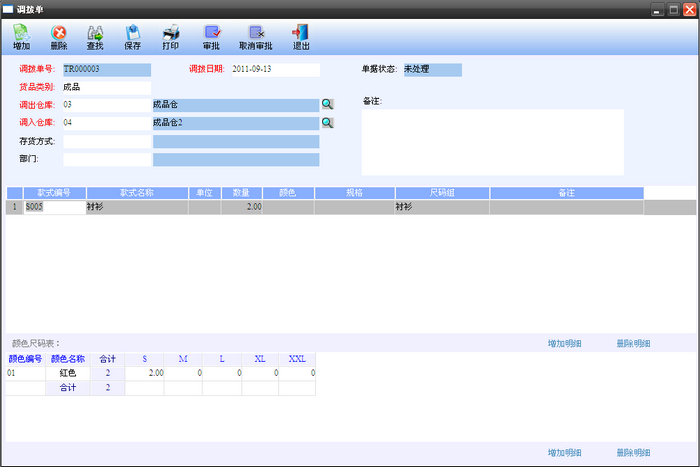Click the 调拨日期 date field

coord(274,70)
